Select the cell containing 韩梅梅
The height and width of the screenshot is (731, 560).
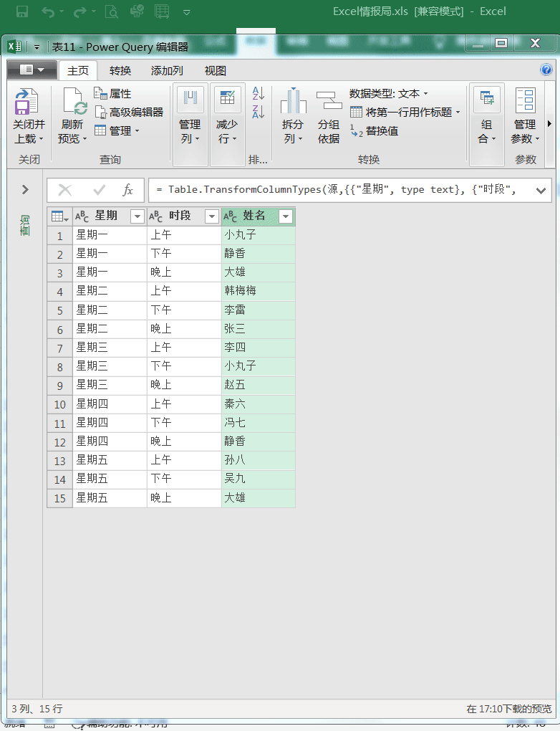(x=256, y=291)
